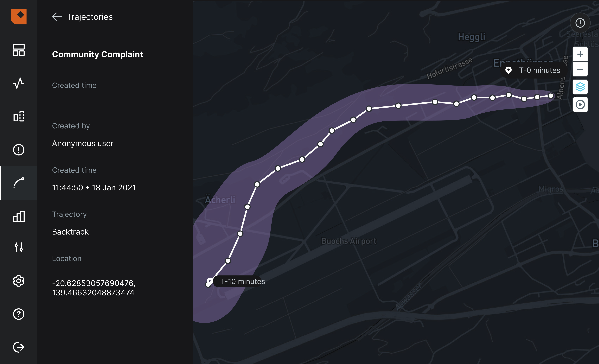Click the Trajectories header title

[90, 17]
